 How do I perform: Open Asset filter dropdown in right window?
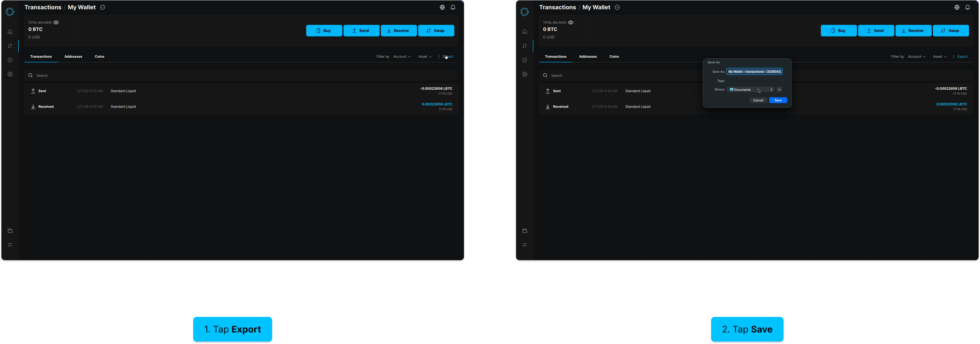[940, 57]
